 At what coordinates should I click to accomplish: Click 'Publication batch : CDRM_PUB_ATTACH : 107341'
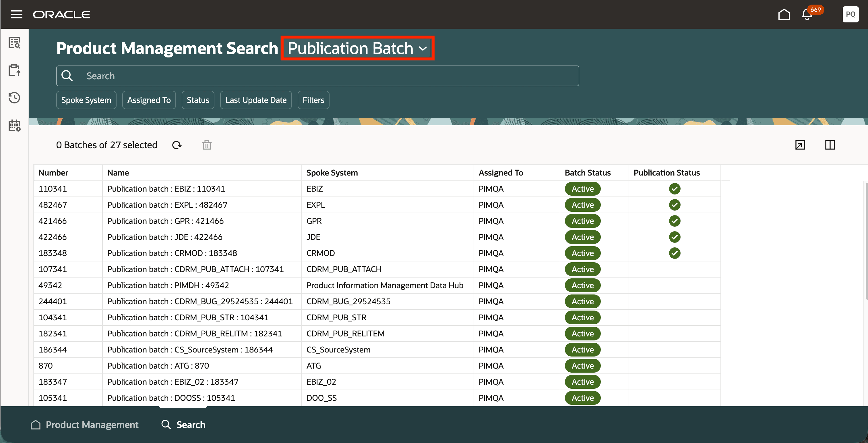click(195, 269)
